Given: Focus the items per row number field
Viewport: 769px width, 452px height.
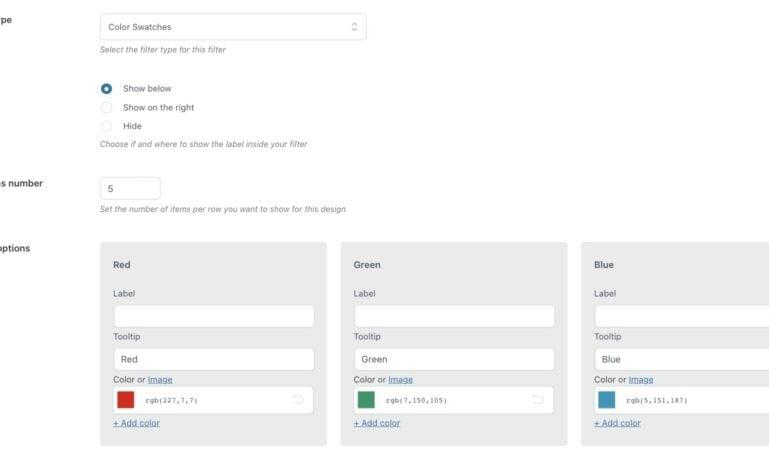Looking at the screenshot, I should tap(130, 189).
